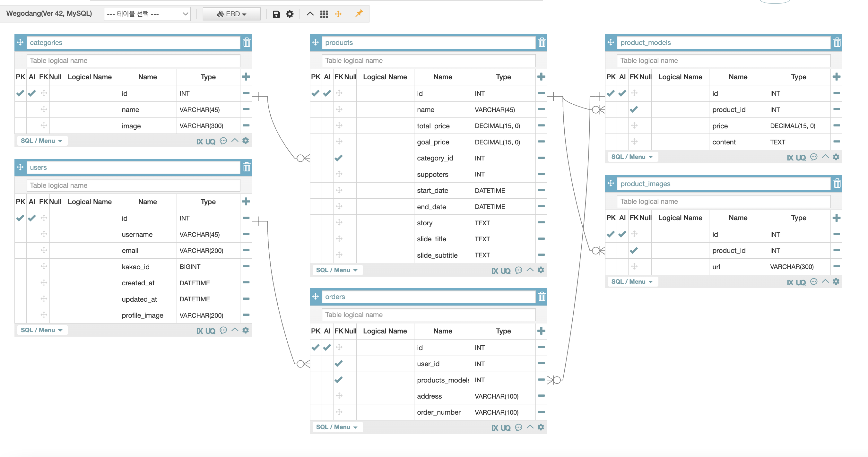
Task: Click move handle of product_images table
Action: [611, 184]
